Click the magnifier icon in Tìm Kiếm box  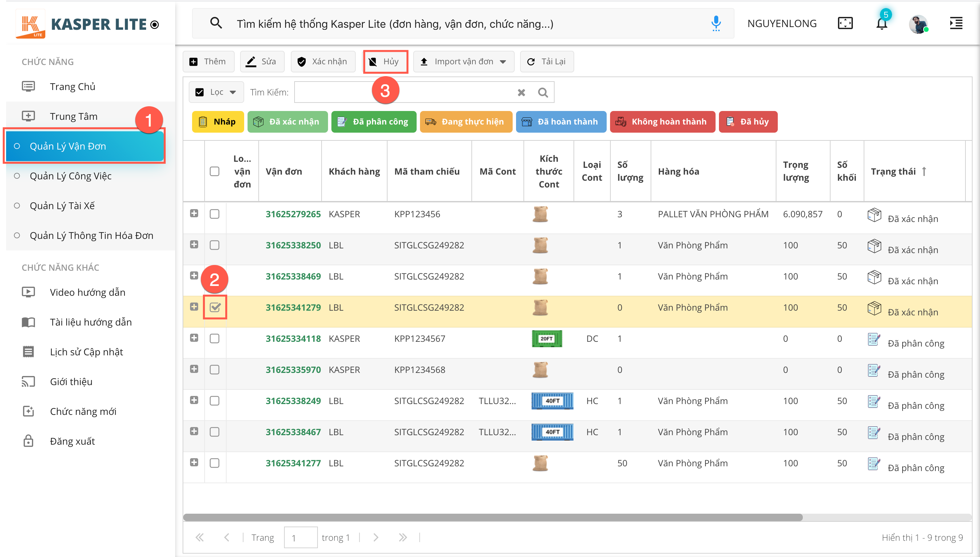[543, 92]
